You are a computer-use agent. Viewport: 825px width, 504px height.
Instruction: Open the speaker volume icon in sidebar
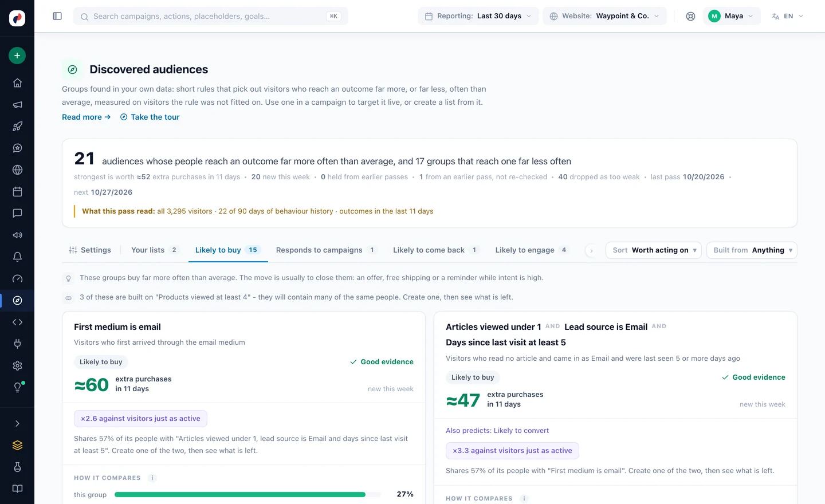point(17,235)
